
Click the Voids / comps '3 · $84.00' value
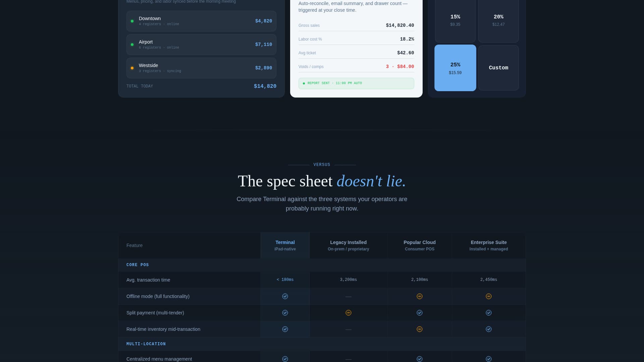pyautogui.click(x=400, y=67)
